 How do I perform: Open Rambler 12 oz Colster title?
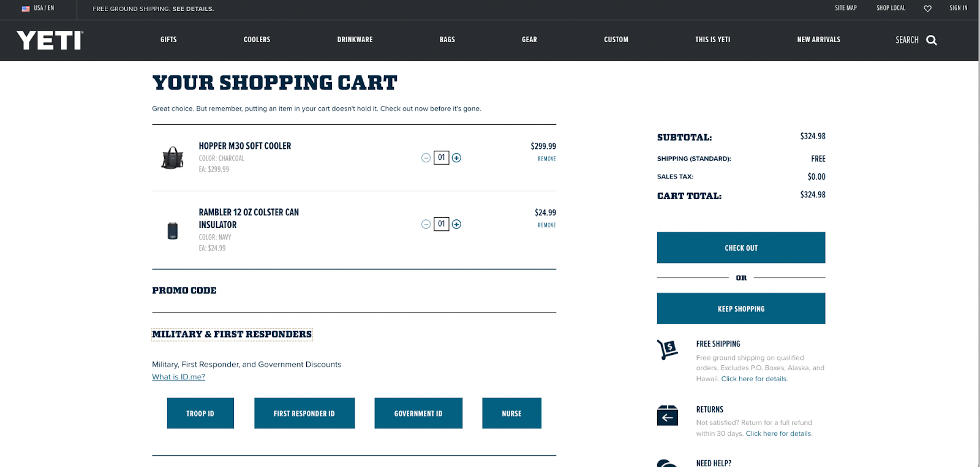(249, 218)
